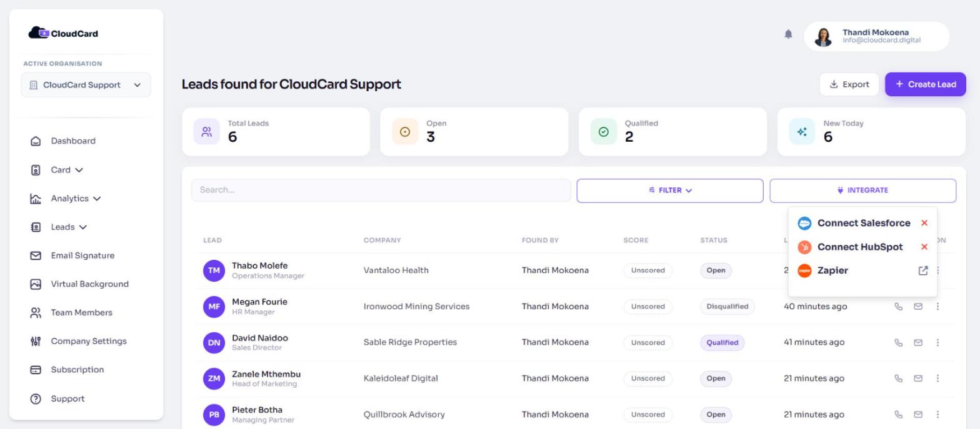Call Megan Fourie phone icon
This screenshot has height=429, width=980.
[899, 307]
